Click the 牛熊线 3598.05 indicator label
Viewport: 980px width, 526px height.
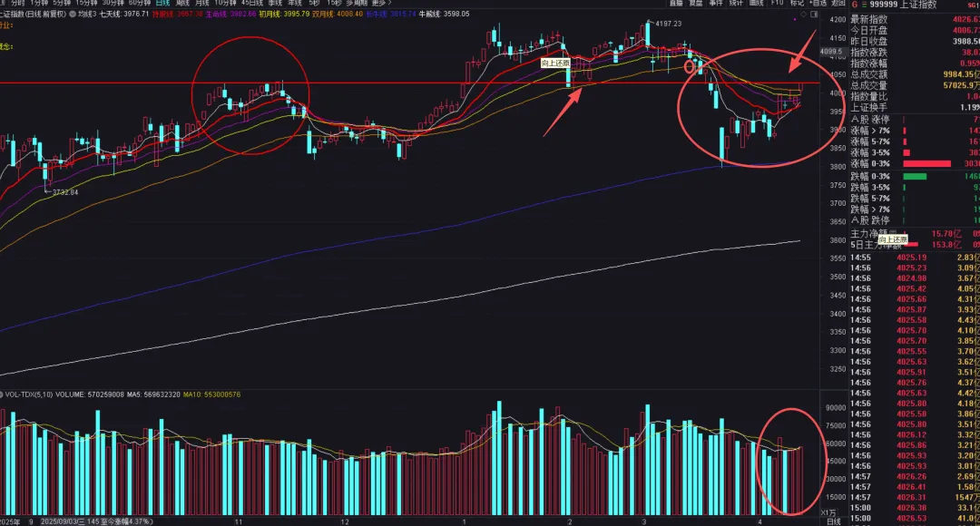coord(444,14)
